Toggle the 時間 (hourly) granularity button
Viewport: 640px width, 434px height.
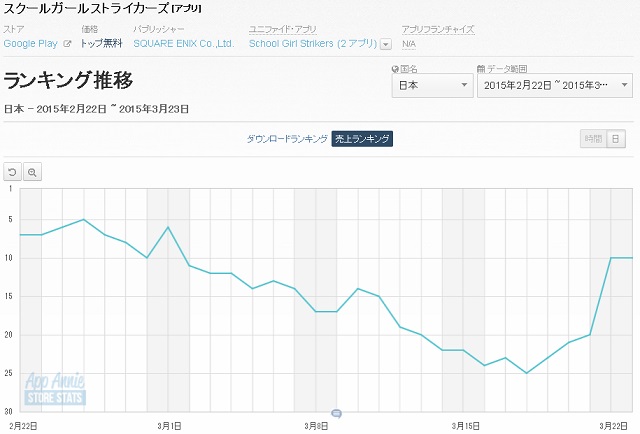click(594, 139)
